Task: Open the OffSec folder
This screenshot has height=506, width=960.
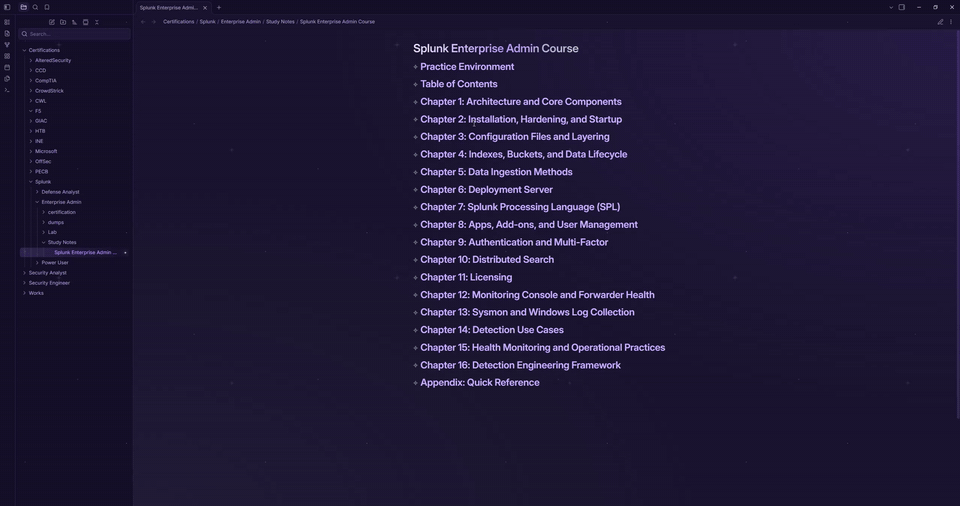Action: (x=43, y=162)
